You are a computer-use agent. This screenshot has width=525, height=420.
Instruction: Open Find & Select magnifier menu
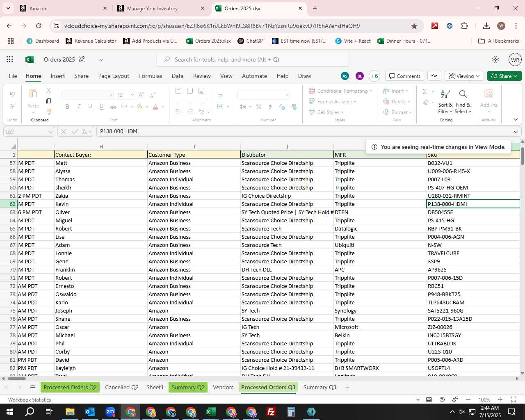(463, 102)
